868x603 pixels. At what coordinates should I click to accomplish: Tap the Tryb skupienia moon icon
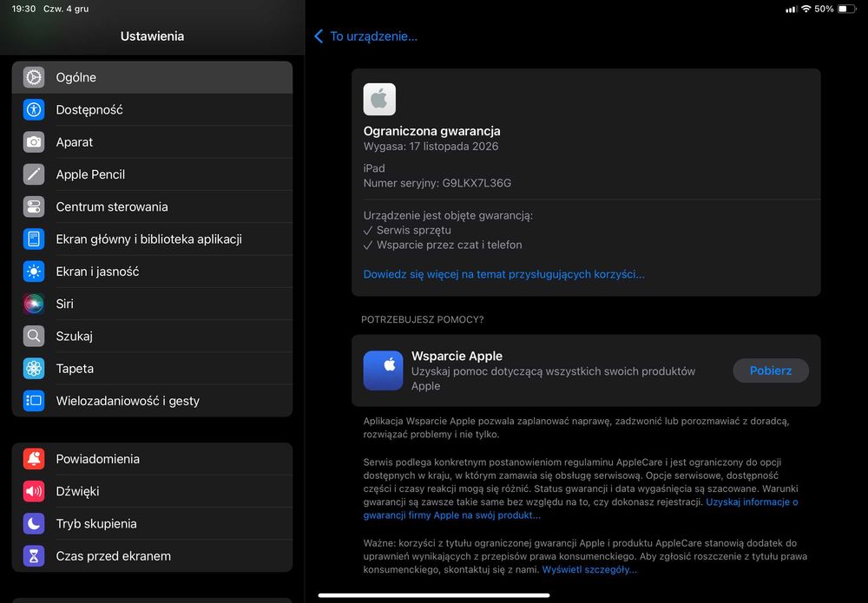[x=34, y=523]
